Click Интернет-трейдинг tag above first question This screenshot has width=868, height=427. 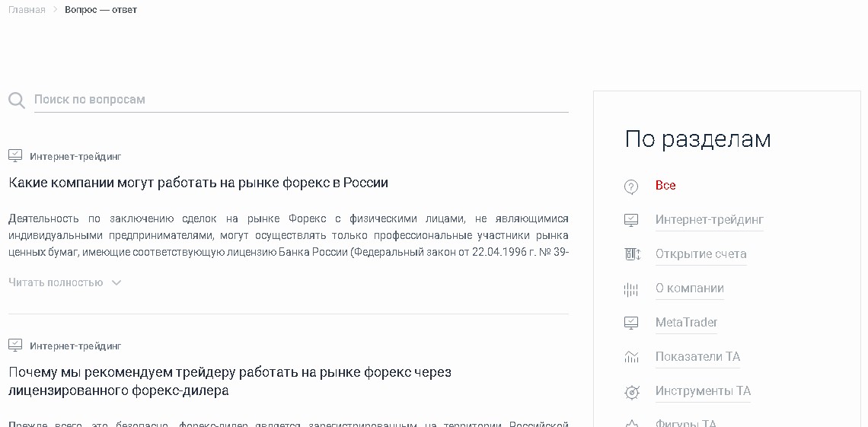click(x=75, y=157)
